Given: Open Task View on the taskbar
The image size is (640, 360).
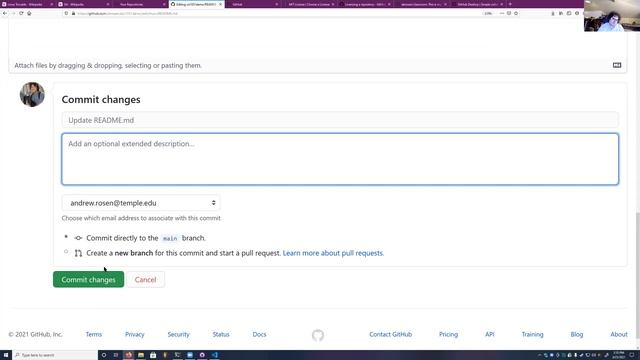Looking at the screenshot, I should coord(116,355).
